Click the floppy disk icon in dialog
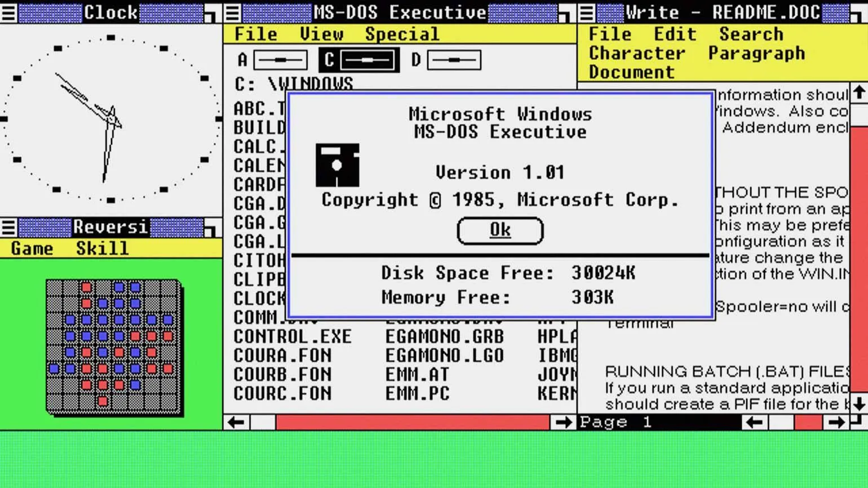Screen dimensions: 868x488 tap(337, 165)
